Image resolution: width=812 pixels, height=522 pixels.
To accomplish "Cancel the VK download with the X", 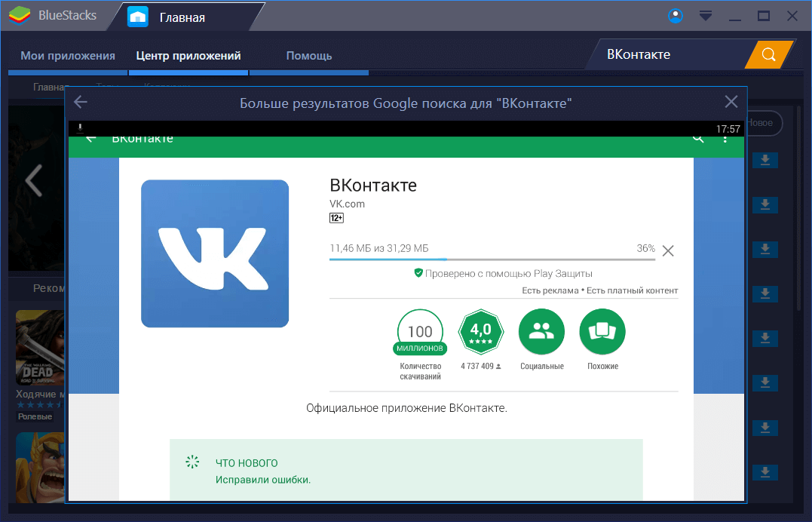I will click(668, 251).
